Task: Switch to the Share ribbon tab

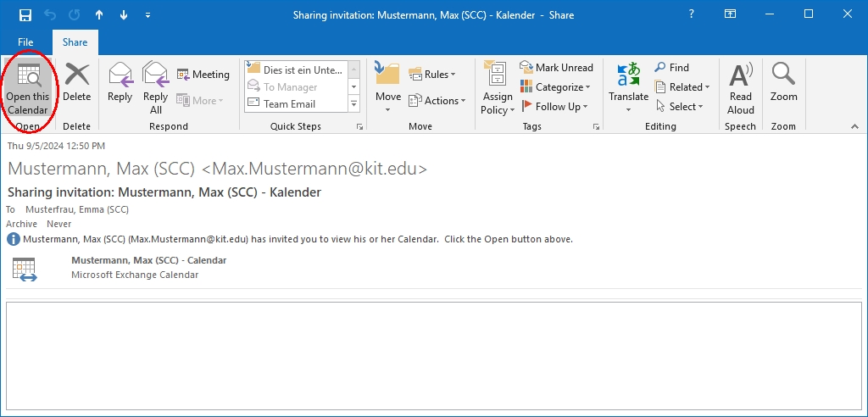Action: (x=75, y=42)
